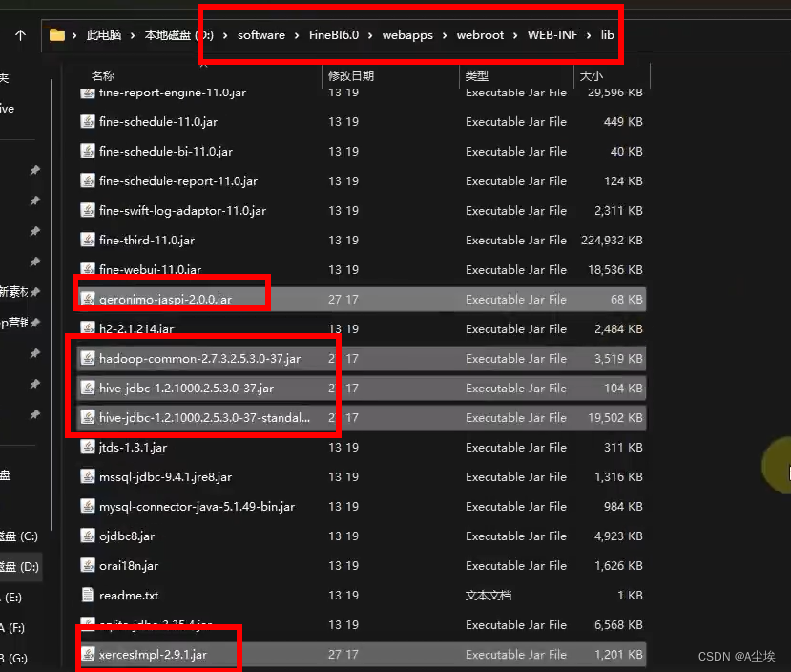Click the fine-schedule-11.0.jar file icon
This screenshot has height=672, width=791.
click(x=88, y=121)
